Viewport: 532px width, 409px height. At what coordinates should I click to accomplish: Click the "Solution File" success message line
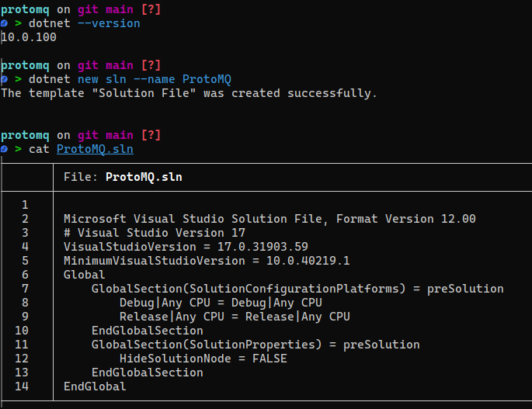(189, 93)
